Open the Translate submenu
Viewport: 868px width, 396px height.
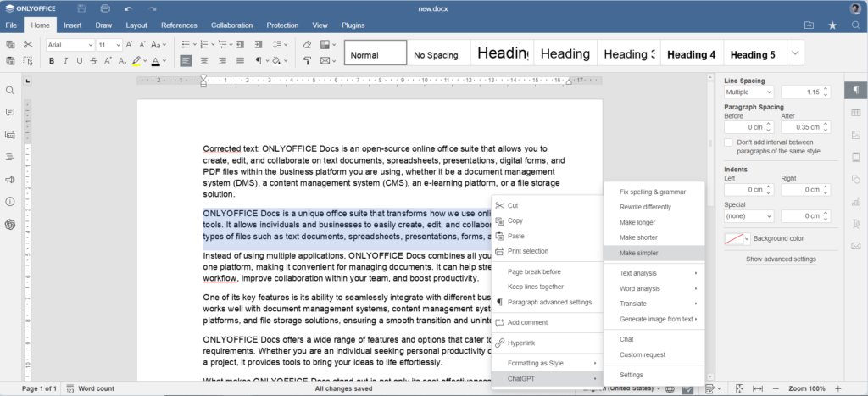[654, 304]
